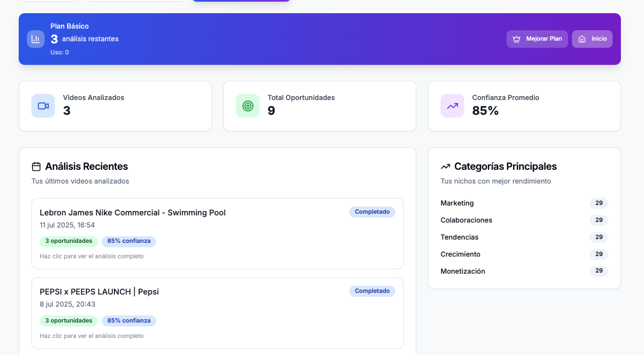Screen dimensions: 644x355
Task: Click the 85% average confidence value
Action: 486,111
